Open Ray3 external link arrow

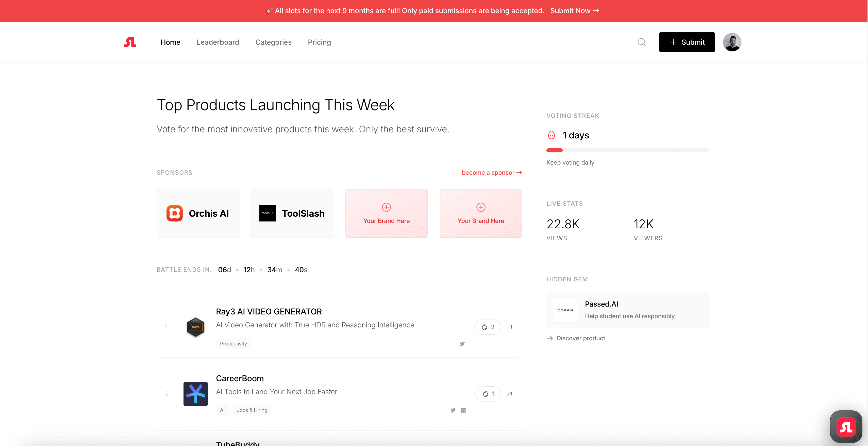pos(509,327)
